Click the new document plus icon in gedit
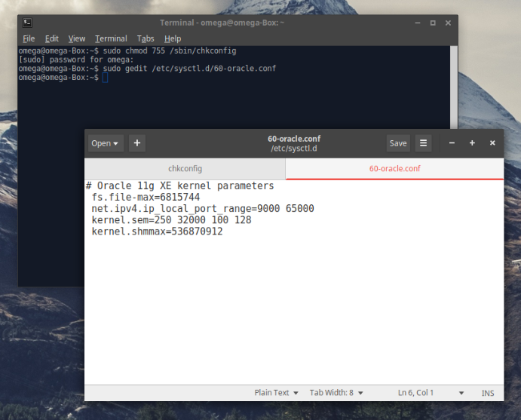 coord(137,143)
